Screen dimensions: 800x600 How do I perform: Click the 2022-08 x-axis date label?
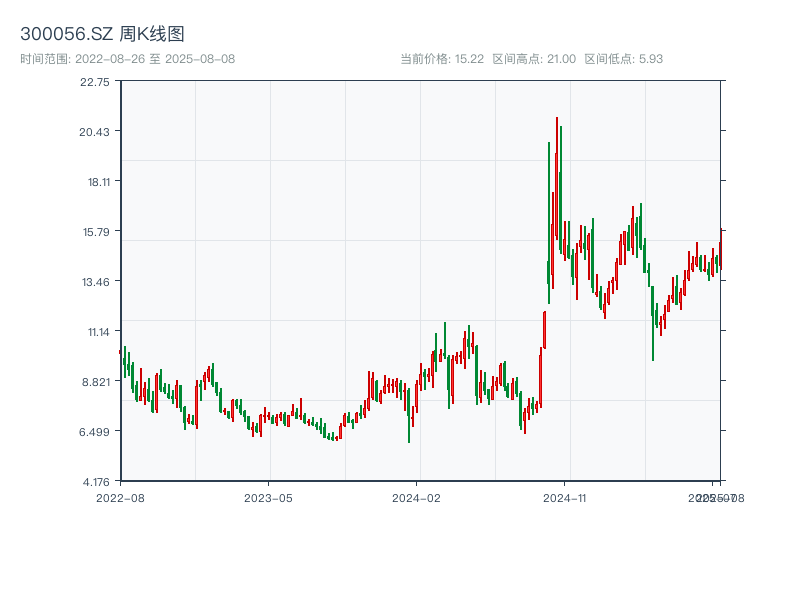[x=120, y=497]
